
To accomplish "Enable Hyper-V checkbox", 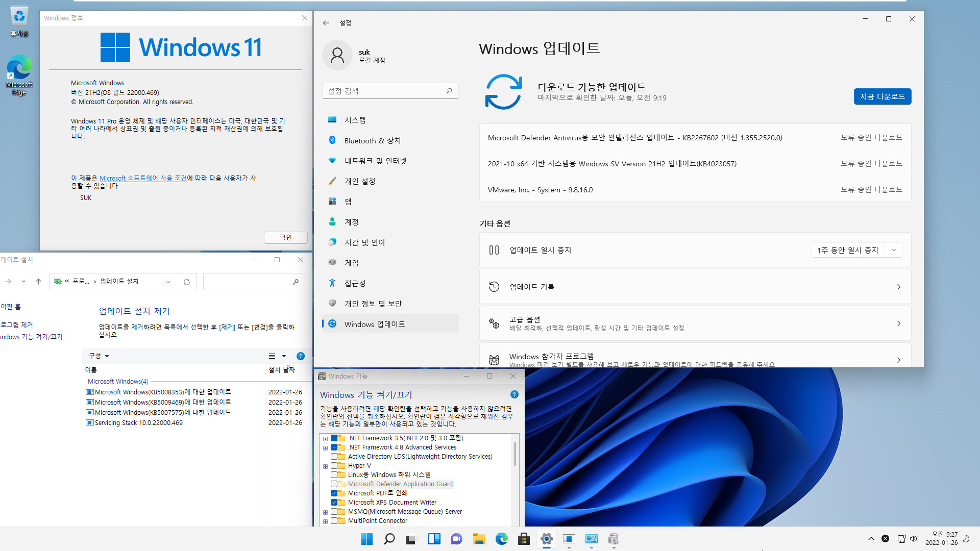I will click(x=334, y=466).
